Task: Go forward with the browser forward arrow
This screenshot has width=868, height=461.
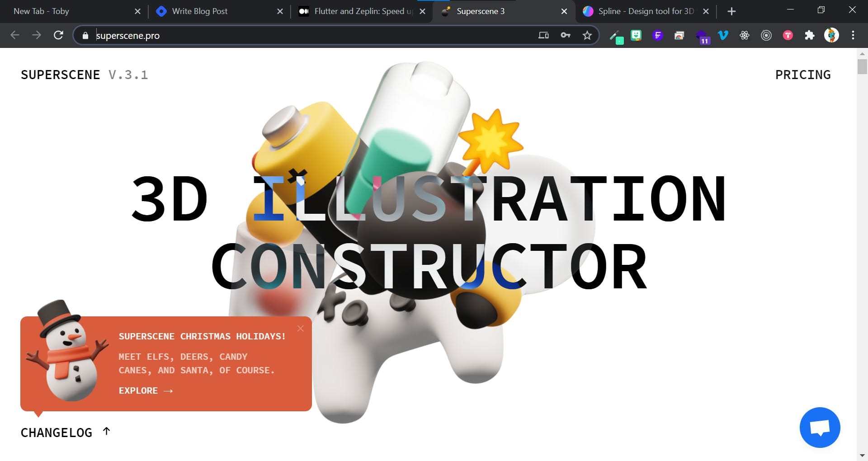Action: pyautogui.click(x=37, y=35)
